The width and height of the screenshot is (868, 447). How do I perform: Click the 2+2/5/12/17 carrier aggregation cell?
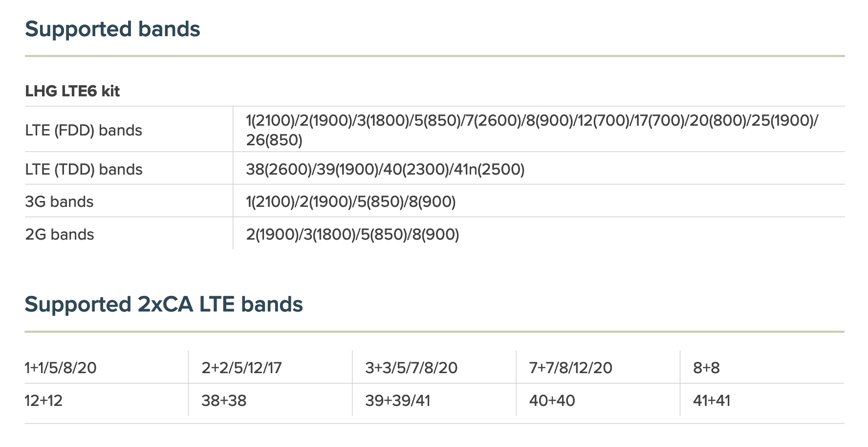[x=241, y=368]
